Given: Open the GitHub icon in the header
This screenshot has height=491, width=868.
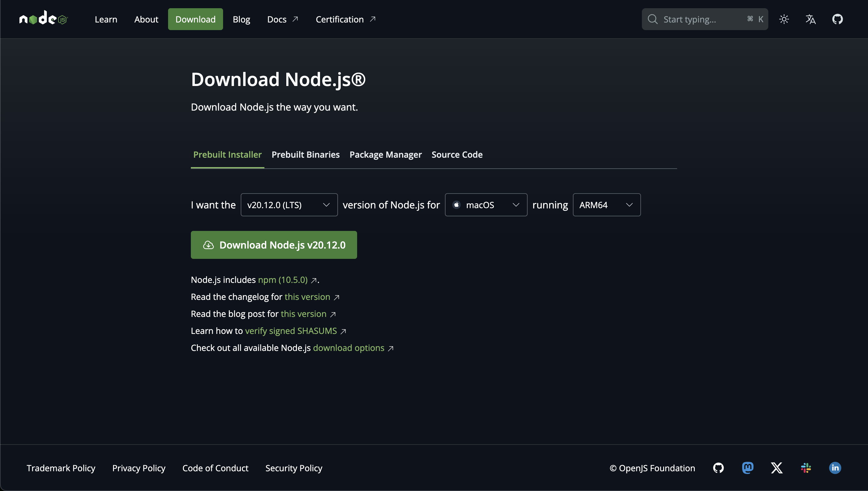Looking at the screenshot, I should click(x=837, y=19).
